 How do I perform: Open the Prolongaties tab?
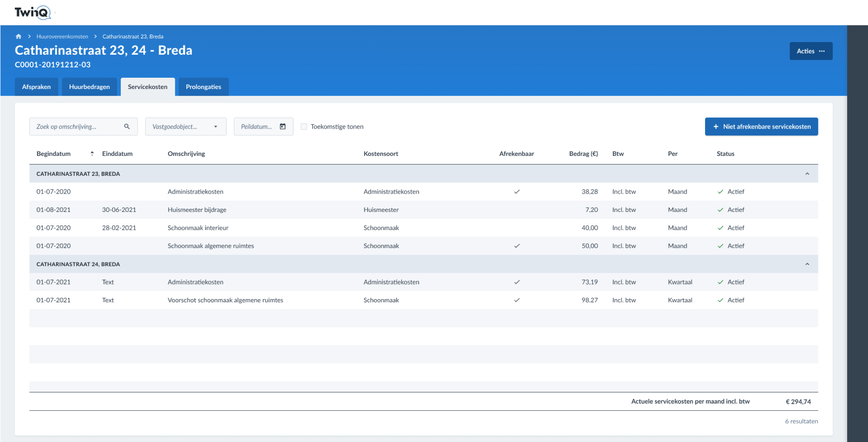click(203, 87)
